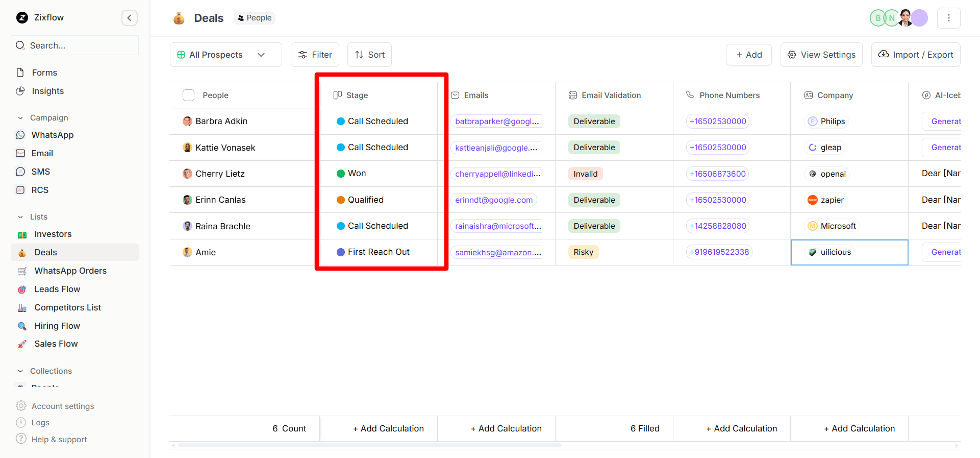The image size is (980, 458).
Task: Toggle the select-all checkbox in People header
Action: [x=189, y=95]
